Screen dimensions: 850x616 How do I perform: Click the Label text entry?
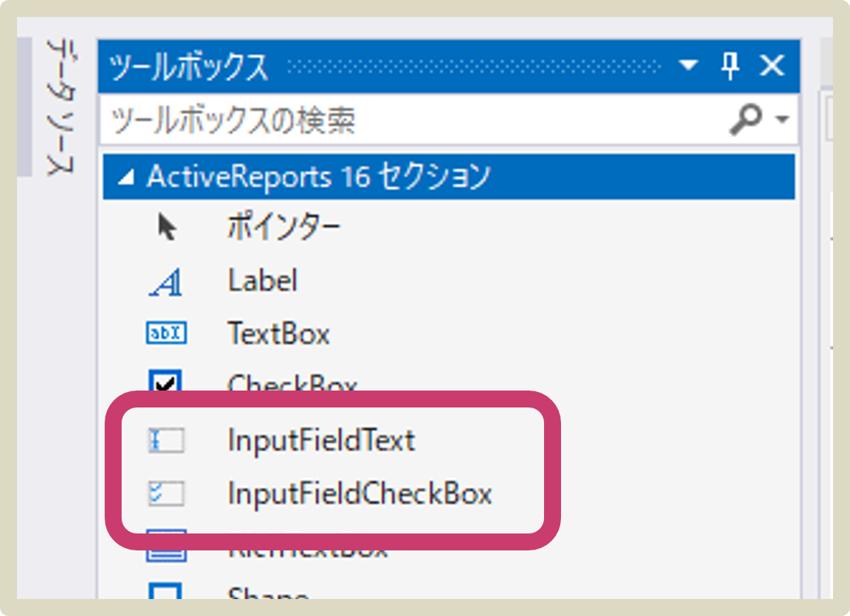263,281
